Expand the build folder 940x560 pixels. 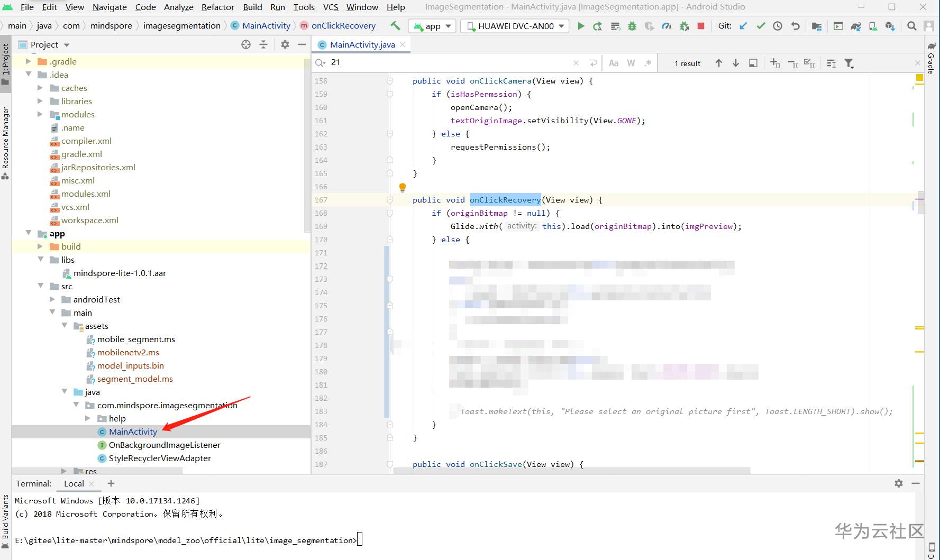(40, 246)
